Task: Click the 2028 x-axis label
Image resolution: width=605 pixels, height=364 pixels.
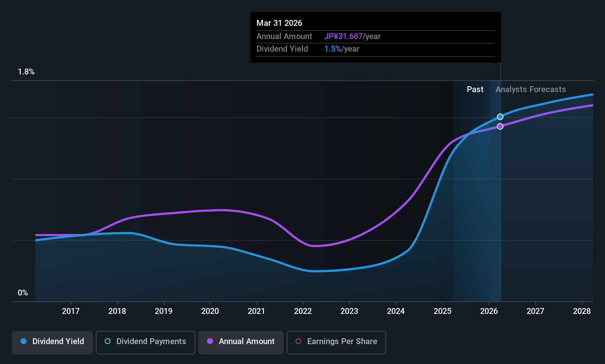Action: pos(582,311)
